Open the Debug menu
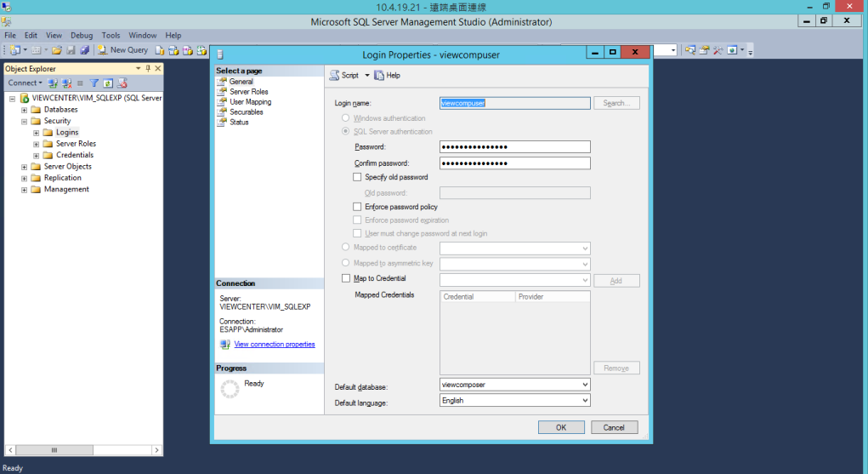The height and width of the screenshot is (474, 868). click(x=82, y=36)
